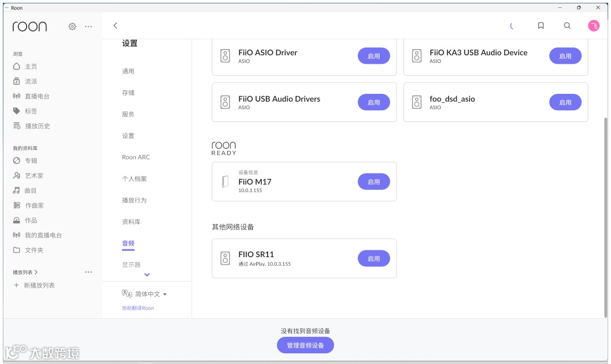Open 简体中文 language dropdown
The height and width of the screenshot is (364, 611).
click(x=150, y=294)
